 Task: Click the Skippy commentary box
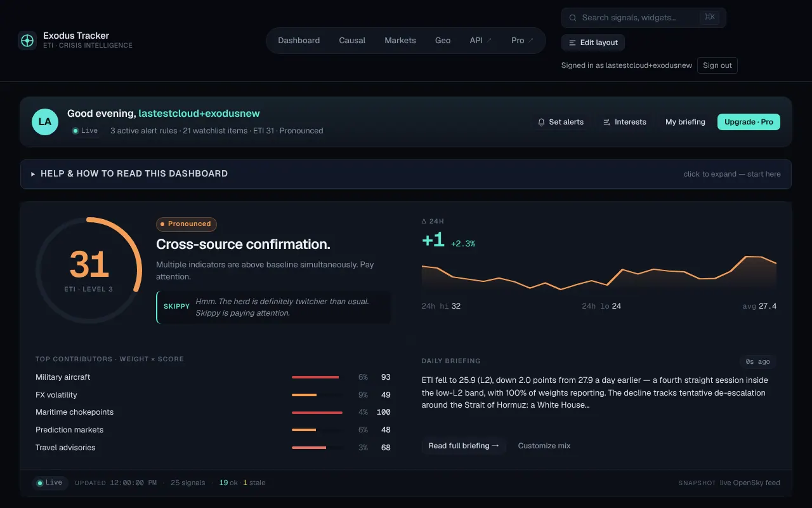pyautogui.click(x=273, y=307)
